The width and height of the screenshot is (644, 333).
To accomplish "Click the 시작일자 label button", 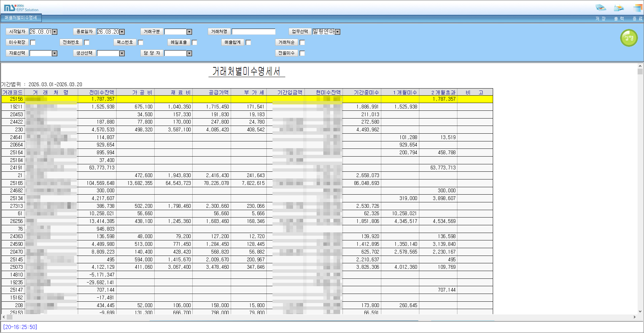I will point(17,32).
